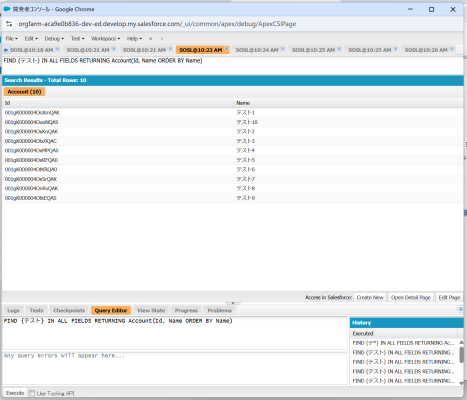Viewport: 467px width, 400px height.
Task: Open the Edit menu
Action: 31,39
